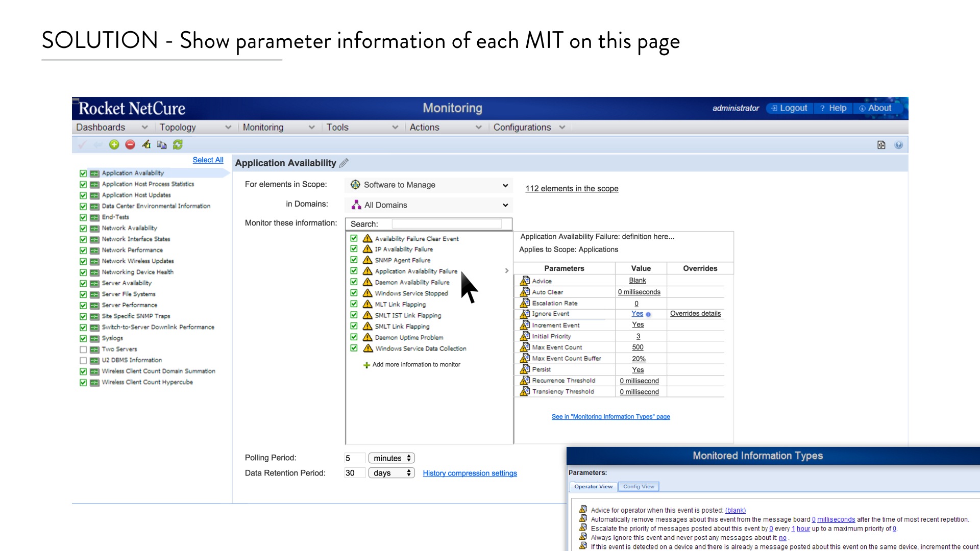Click the Transiency Threshold parameter icon
Image resolution: width=980 pixels, height=551 pixels.
point(525,391)
